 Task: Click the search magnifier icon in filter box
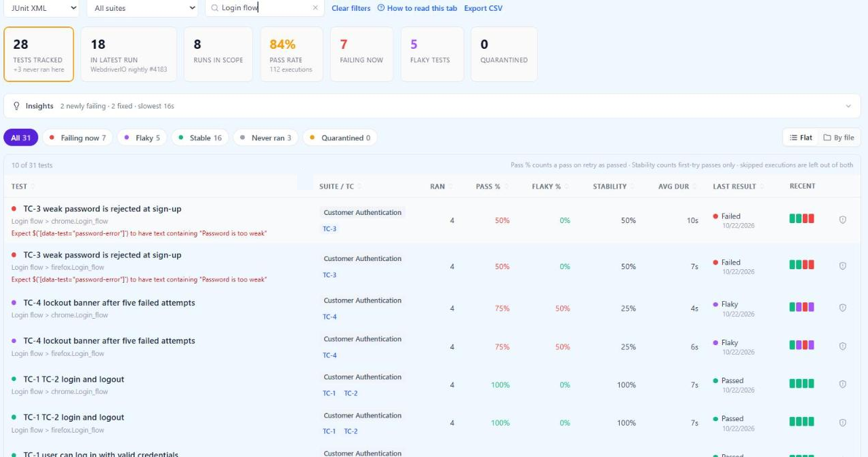[x=214, y=8]
